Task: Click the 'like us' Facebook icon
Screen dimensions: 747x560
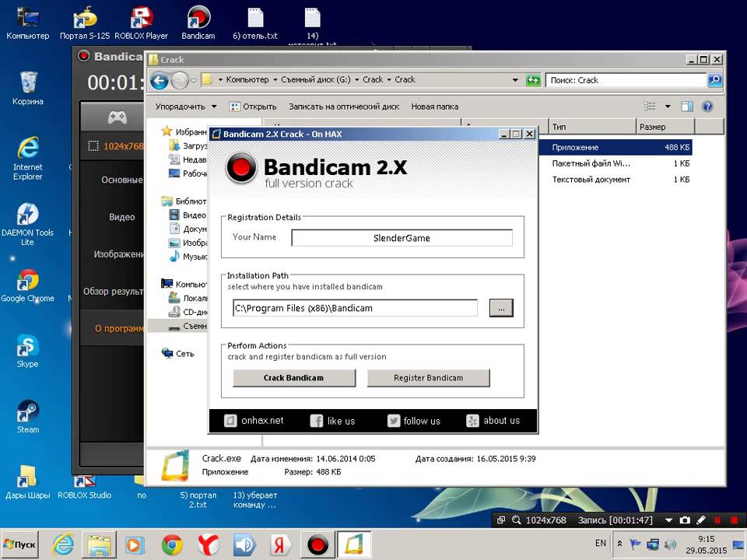Action: click(x=317, y=421)
